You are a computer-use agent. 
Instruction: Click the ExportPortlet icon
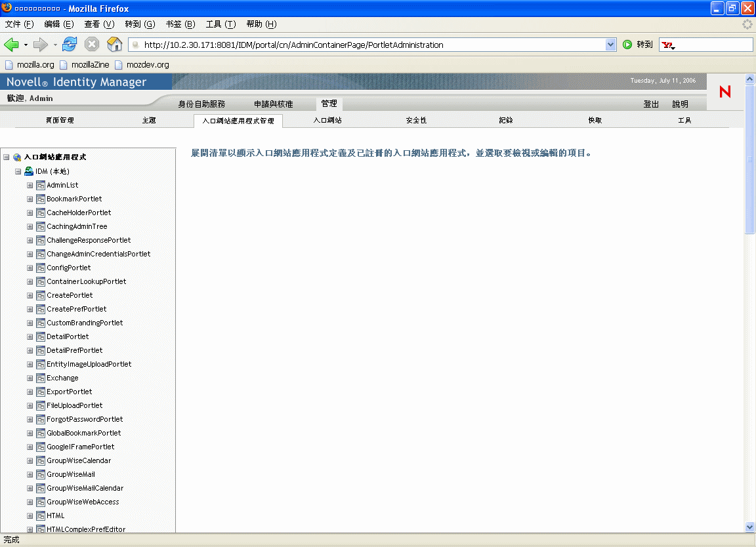pos(41,392)
